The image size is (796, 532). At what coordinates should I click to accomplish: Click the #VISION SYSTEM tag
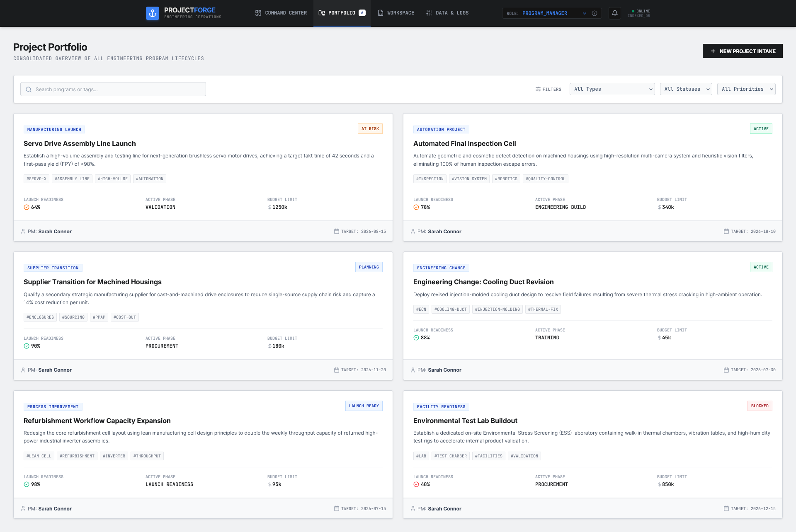click(x=469, y=179)
